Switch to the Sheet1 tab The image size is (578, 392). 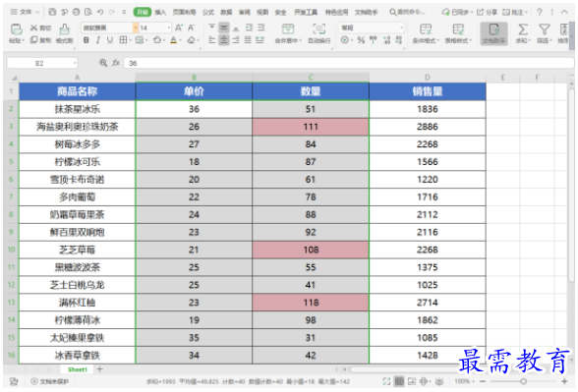point(78,369)
